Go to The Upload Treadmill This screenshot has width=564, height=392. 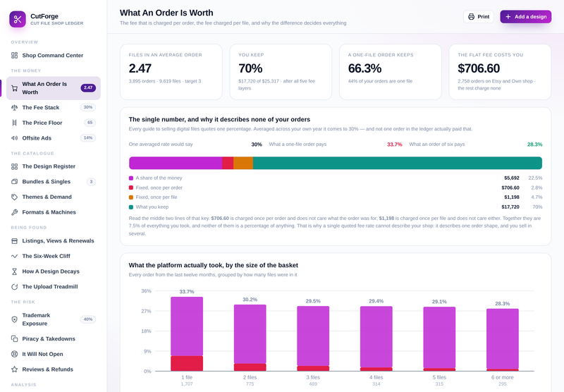54,287
